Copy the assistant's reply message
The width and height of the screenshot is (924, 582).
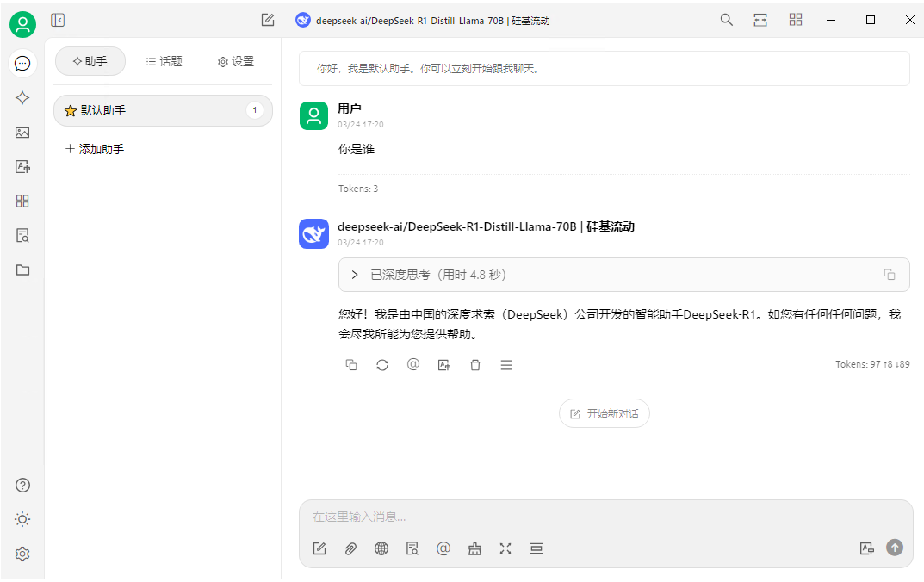pyautogui.click(x=351, y=365)
